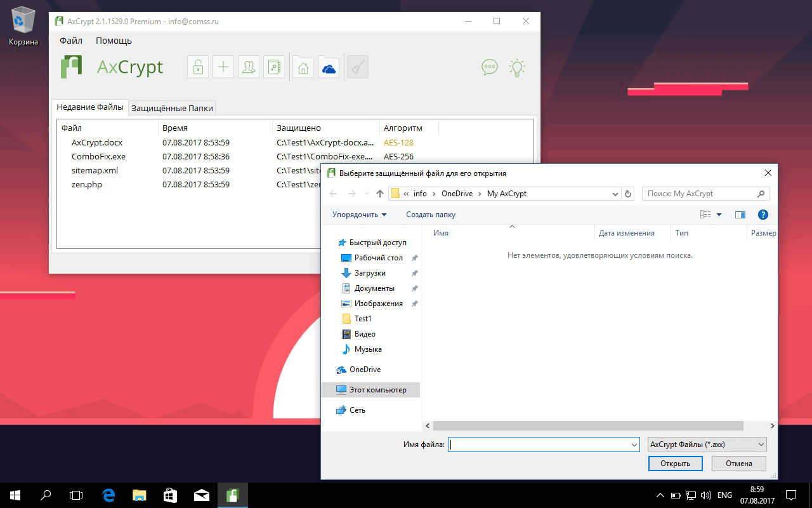
Task: Select Этот компьютер in the navigation pane
Action: pos(371,390)
